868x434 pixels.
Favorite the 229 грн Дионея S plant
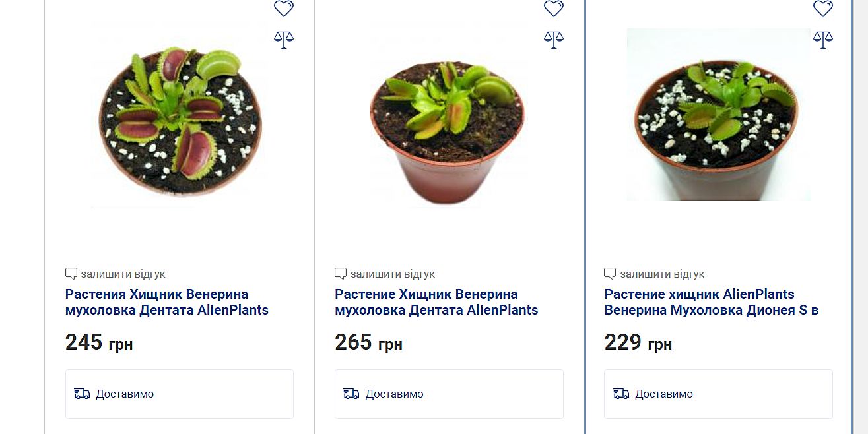tap(823, 8)
